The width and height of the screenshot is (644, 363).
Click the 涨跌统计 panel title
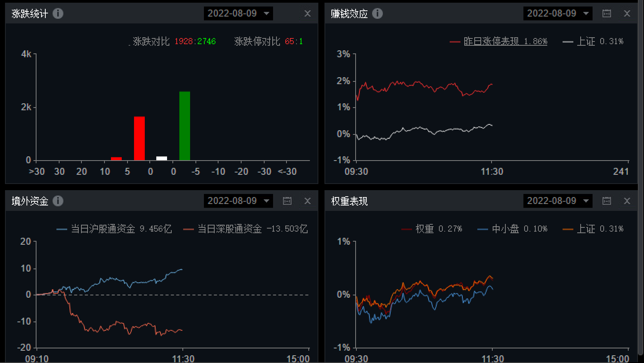(30, 14)
